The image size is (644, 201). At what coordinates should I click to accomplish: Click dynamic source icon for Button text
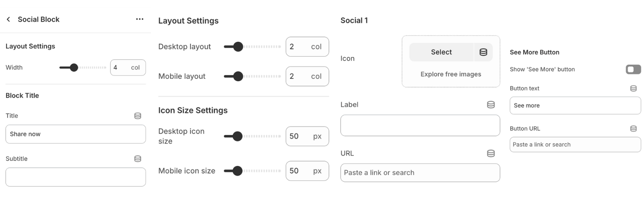633,88
